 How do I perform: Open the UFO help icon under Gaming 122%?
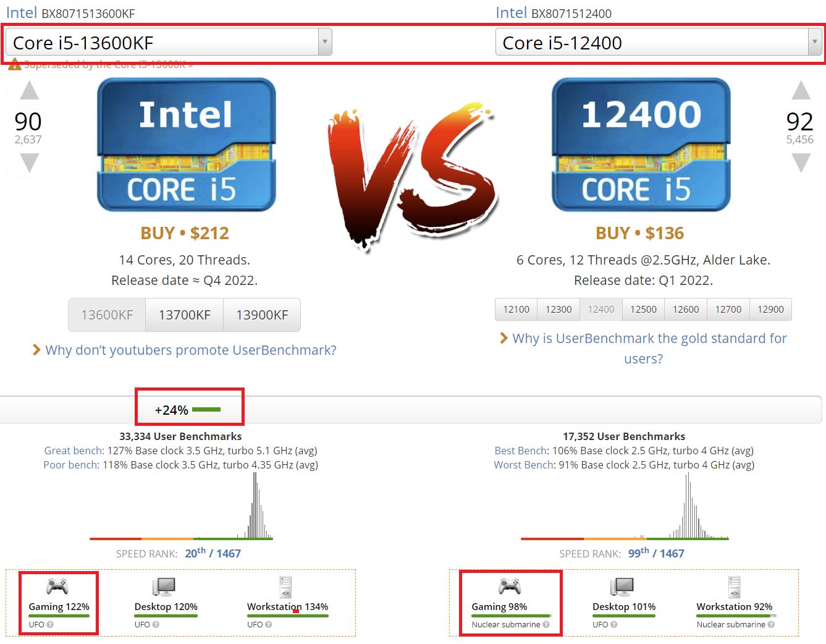click(x=50, y=625)
